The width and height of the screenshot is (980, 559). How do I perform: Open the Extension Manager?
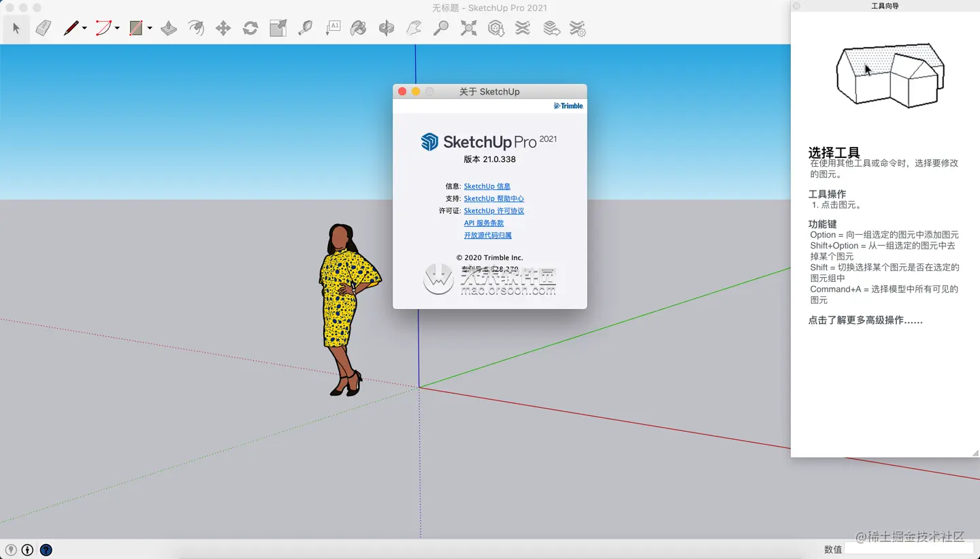pyautogui.click(x=578, y=28)
